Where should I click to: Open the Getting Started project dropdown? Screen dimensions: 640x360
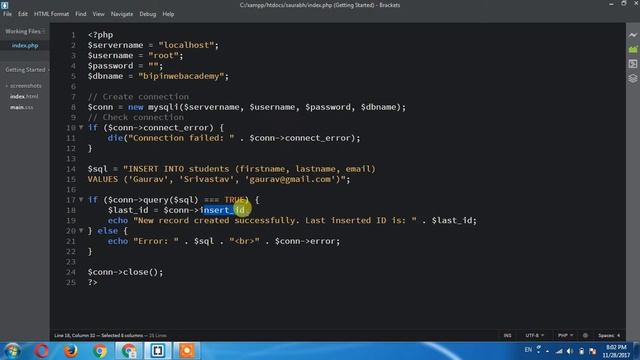pyautogui.click(x=27, y=70)
